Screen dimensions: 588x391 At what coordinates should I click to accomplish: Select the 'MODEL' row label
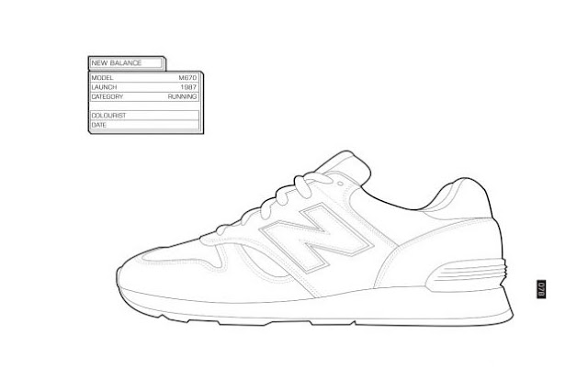(102, 78)
